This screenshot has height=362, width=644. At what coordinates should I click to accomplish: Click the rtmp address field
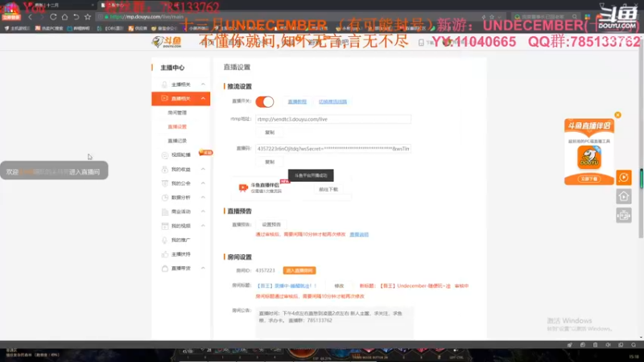pyautogui.click(x=333, y=119)
